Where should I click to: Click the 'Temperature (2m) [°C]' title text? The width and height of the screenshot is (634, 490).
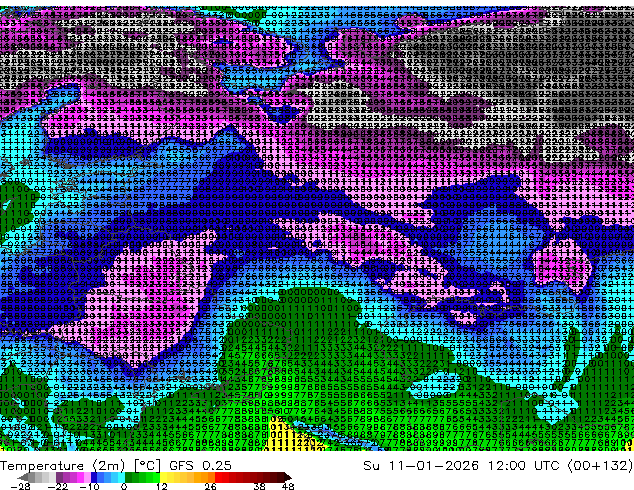click(80, 466)
